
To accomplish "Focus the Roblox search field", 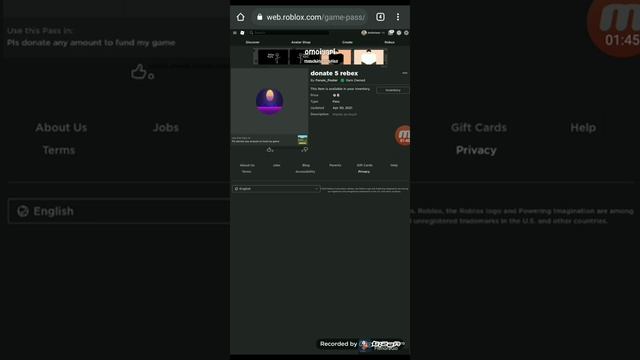I will click(x=289, y=33).
